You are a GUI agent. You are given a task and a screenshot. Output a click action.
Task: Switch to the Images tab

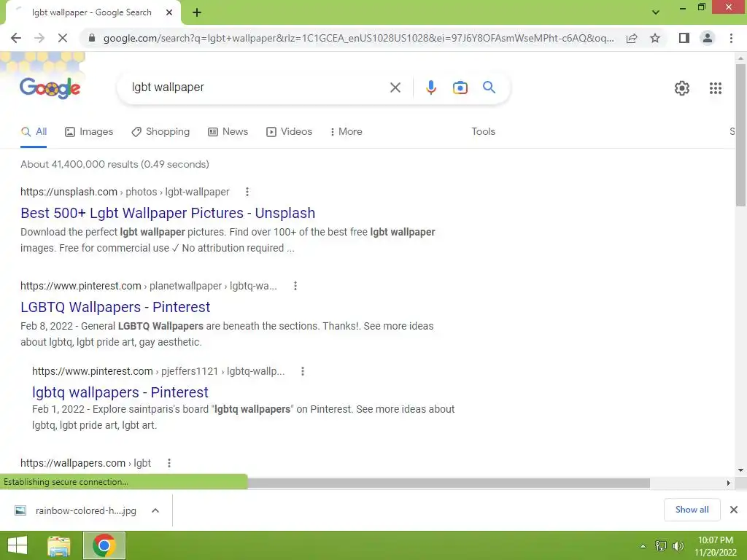tap(89, 132)
